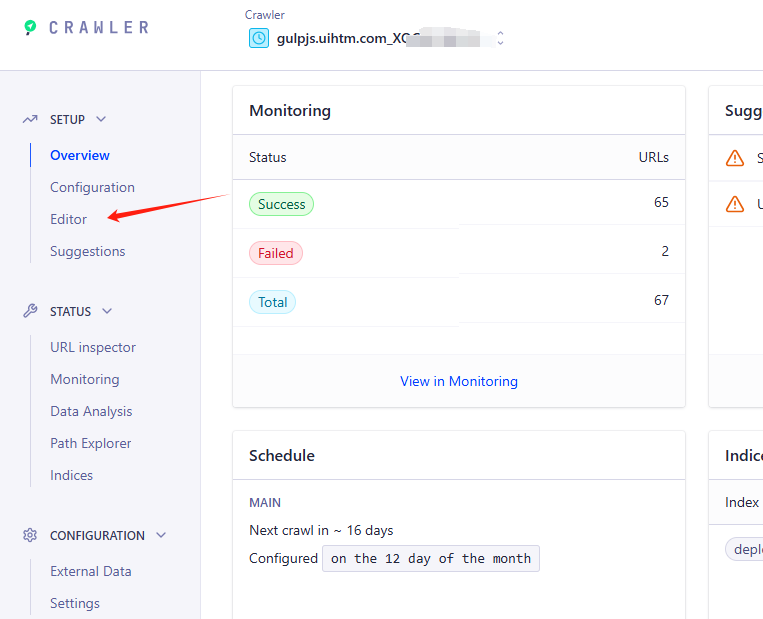Open the crawler selector up-down arrows
This screenshot has height=619, width=763.
(500, 38)
